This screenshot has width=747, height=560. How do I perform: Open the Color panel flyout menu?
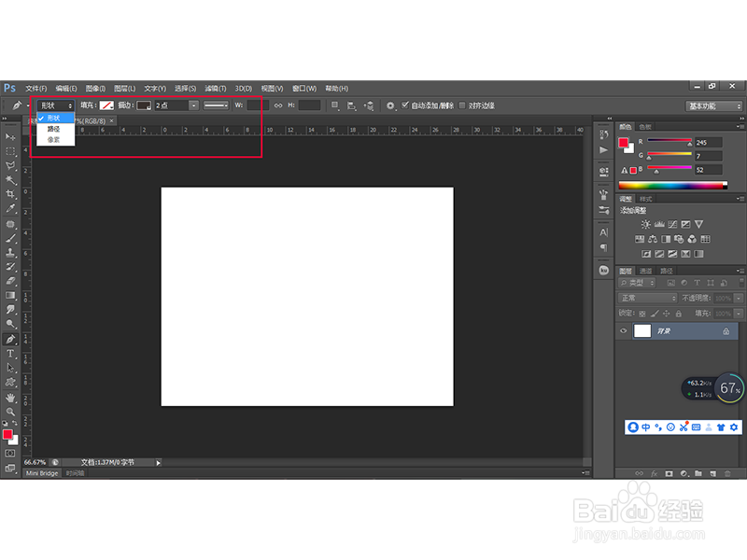[x=740, y=127]
